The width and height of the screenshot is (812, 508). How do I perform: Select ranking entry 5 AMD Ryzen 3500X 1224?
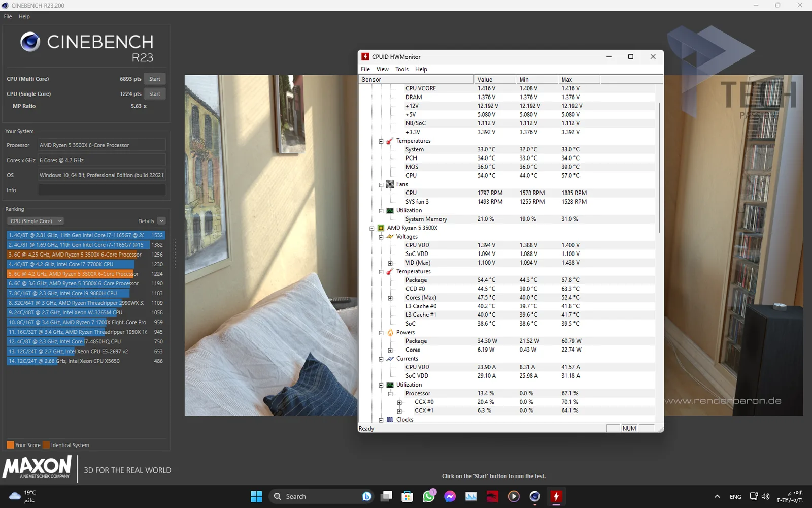(86, 274)
